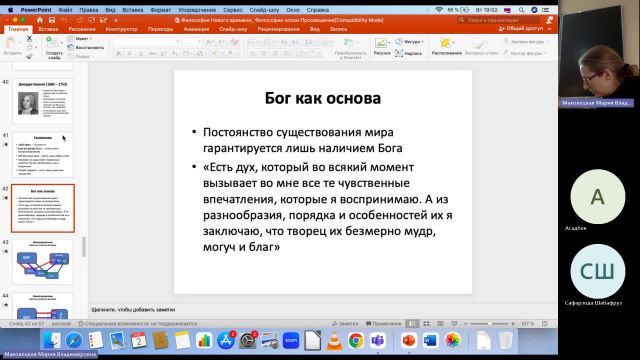Image resolution: width=640 pixels, height=360 pixels.
Task: Open the Рисунок dropdown arrow
Action: pos(389,42)
